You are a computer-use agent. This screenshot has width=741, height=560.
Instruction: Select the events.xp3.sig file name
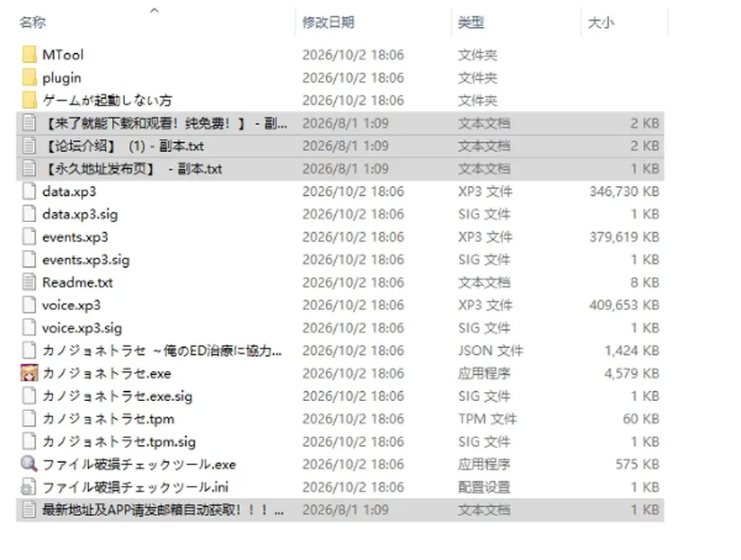[86, 260]
